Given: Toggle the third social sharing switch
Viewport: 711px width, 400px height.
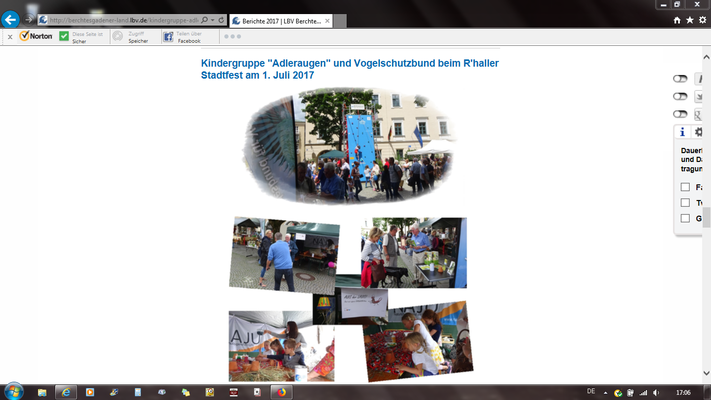Looking at the screenshot, I should 680,114.
